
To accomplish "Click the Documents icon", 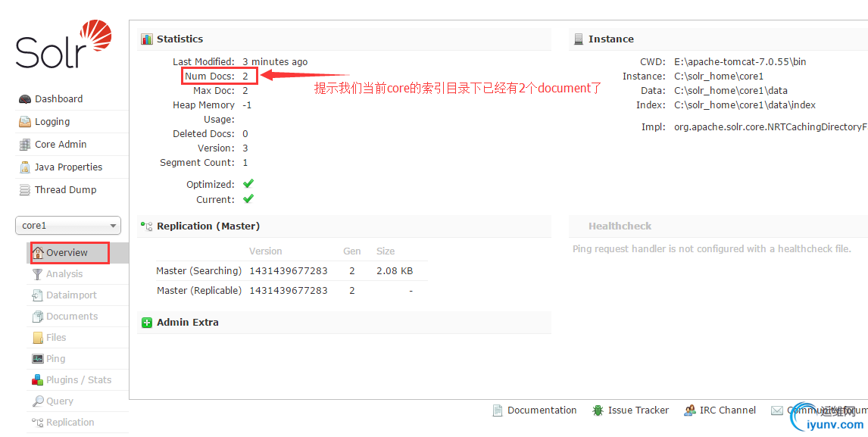I will (x=37, y=317).
